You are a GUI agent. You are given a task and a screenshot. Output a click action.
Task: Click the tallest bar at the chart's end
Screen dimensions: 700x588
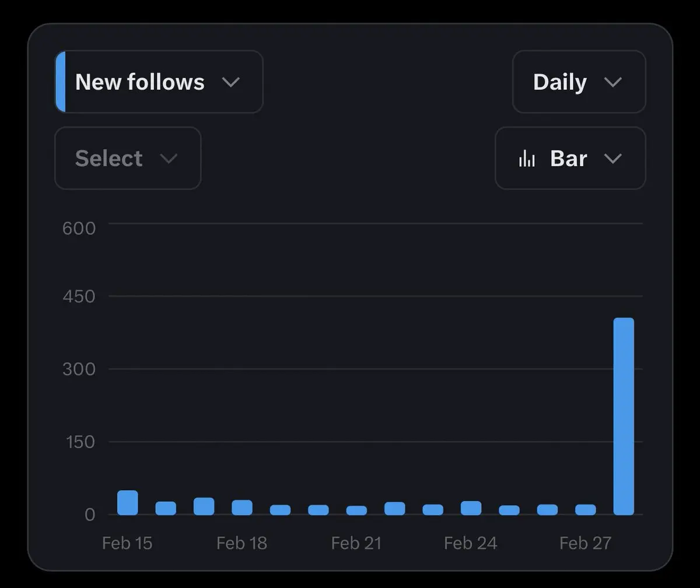coord(624,416)
